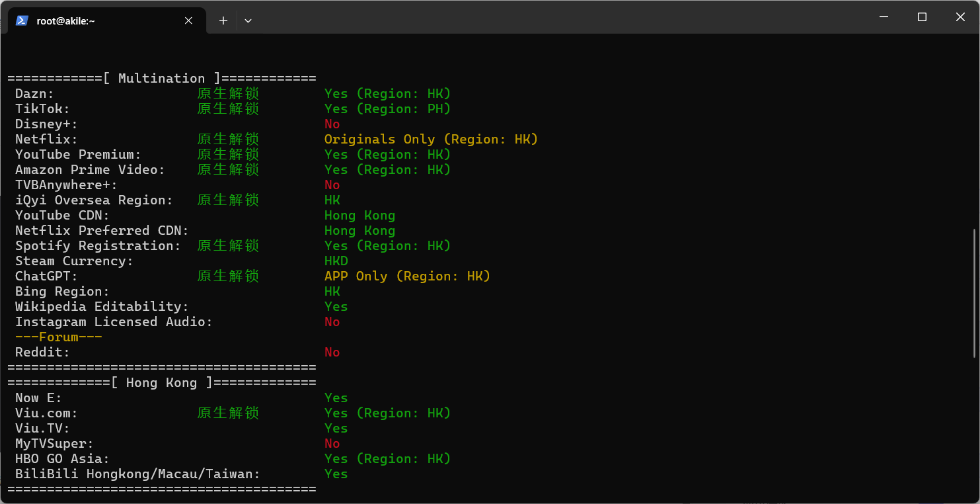This screenshot has width=980, height=504.
Task: Click the 'TikTok:' label
Action: (x=42, y=108)
